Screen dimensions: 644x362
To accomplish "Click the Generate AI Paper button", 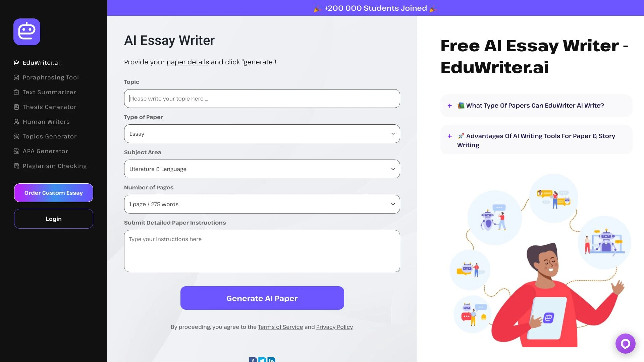I will 262,298.
